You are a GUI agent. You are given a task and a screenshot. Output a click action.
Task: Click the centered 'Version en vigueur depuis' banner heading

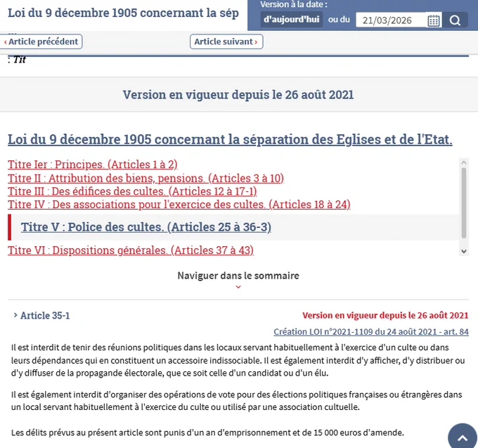click(238, 95)
